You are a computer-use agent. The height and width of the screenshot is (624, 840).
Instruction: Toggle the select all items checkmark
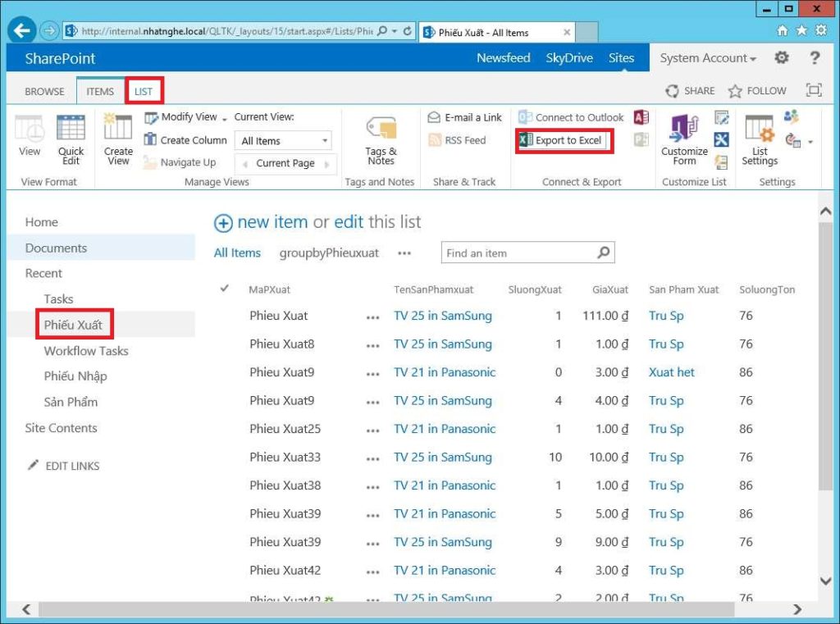click(225, 288)
